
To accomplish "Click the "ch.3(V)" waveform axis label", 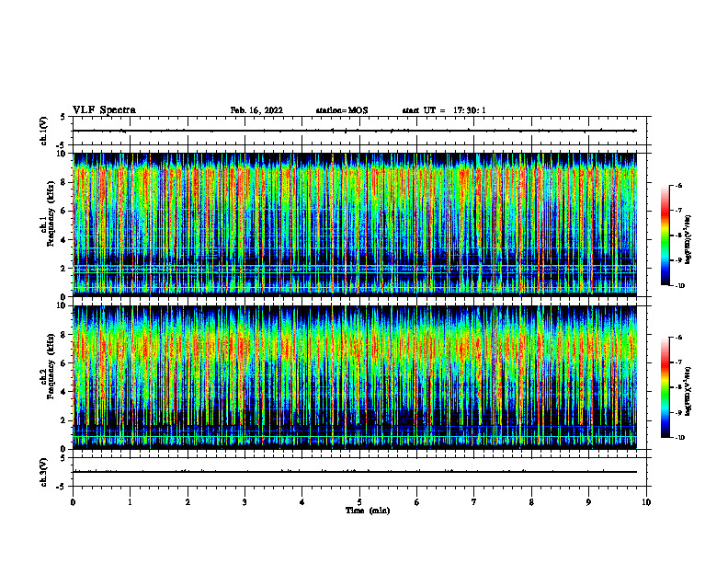I will click(43, 472).
